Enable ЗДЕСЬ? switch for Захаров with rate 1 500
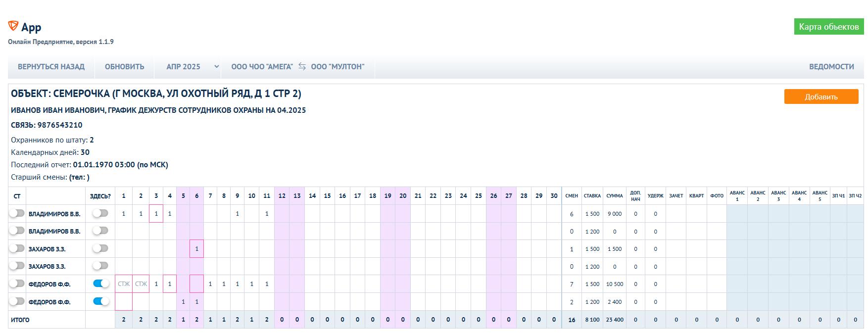Viewport: 868px width, 334px height. coord(100,248)
